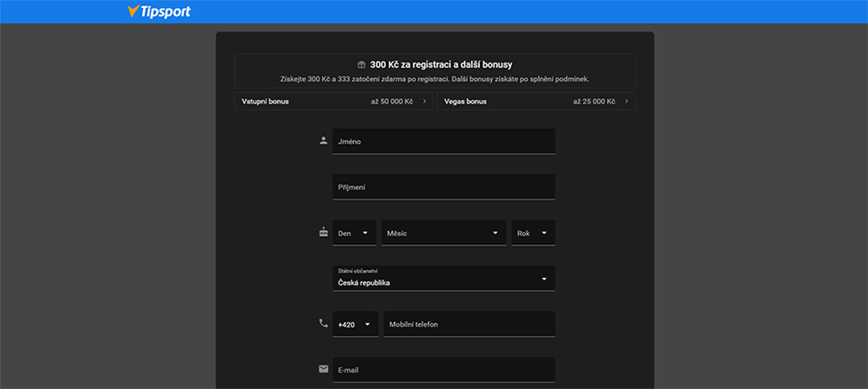Click the phone handset icon
The image size is (868, 389).
tap(323, 324)
